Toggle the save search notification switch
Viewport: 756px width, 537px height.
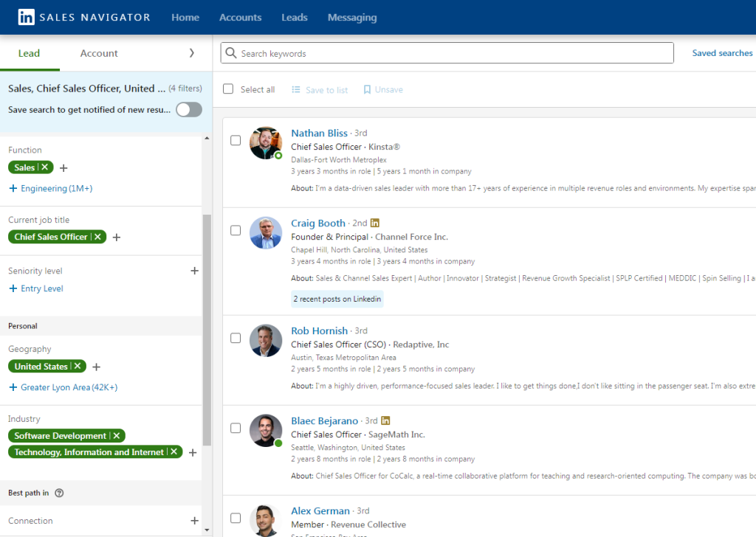[x=188, y=110]
